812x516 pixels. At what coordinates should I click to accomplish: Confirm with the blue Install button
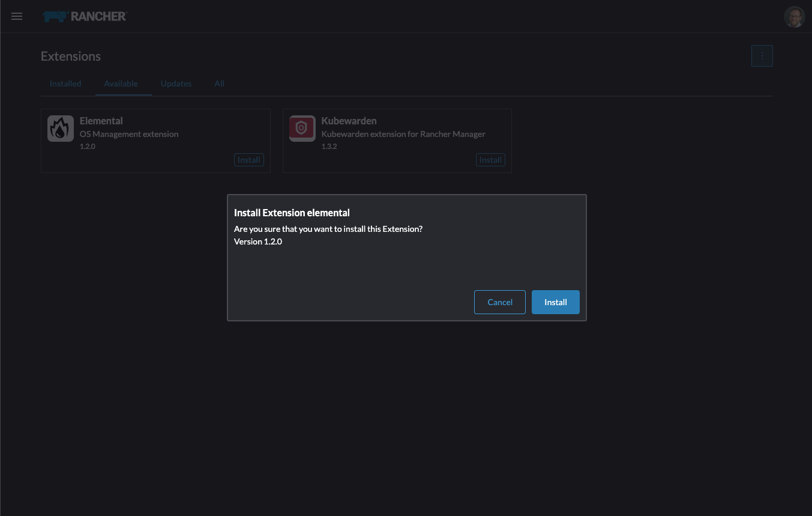coord(555,302)
